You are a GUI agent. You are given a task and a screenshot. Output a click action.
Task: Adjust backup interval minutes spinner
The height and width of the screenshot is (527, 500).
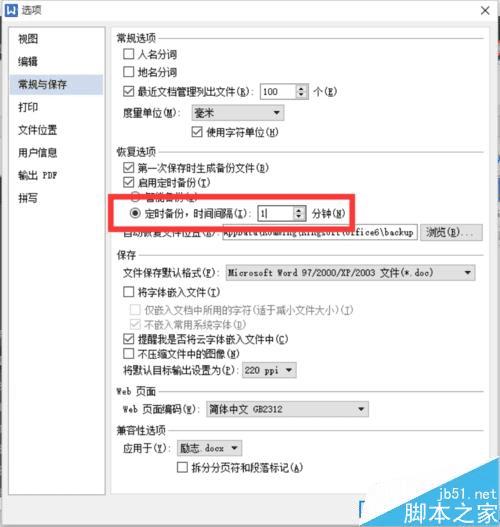(x=298, y=213)
